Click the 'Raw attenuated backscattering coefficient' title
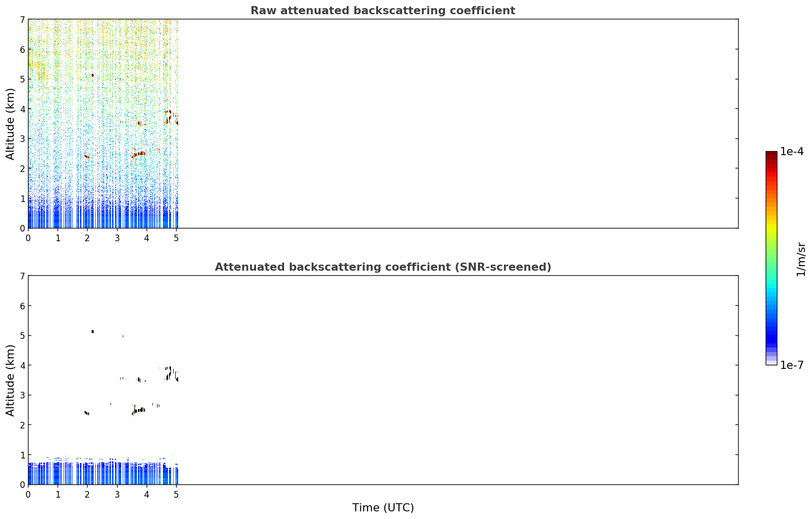 coord(383,11)
